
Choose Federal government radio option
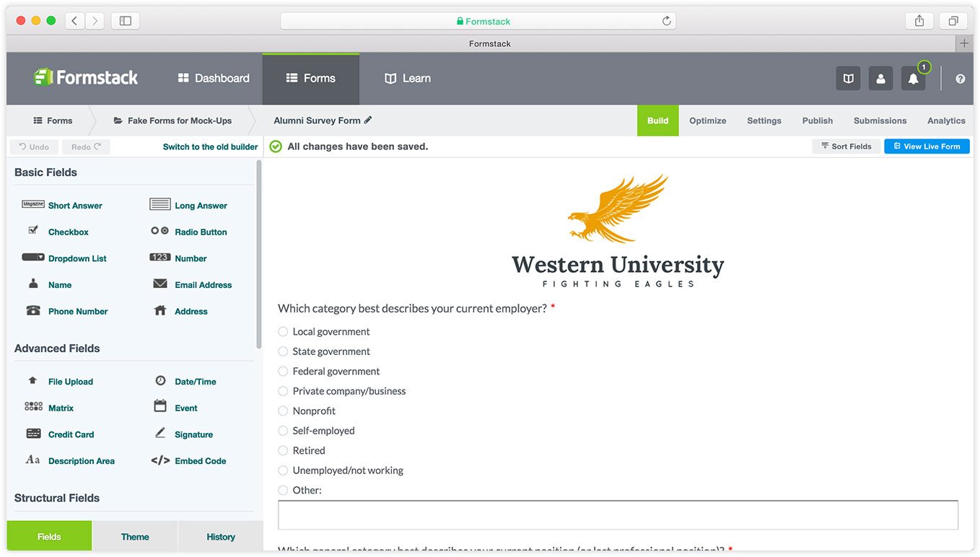[283, 371]
